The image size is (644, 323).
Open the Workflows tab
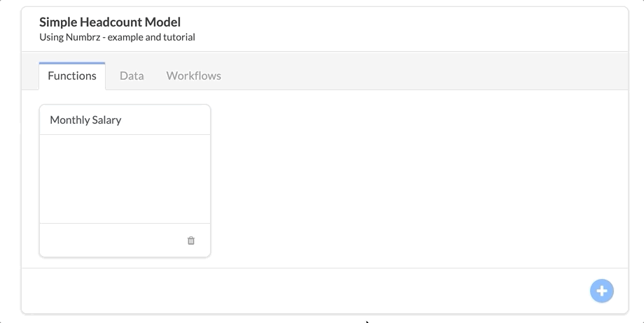pos(193,76)
